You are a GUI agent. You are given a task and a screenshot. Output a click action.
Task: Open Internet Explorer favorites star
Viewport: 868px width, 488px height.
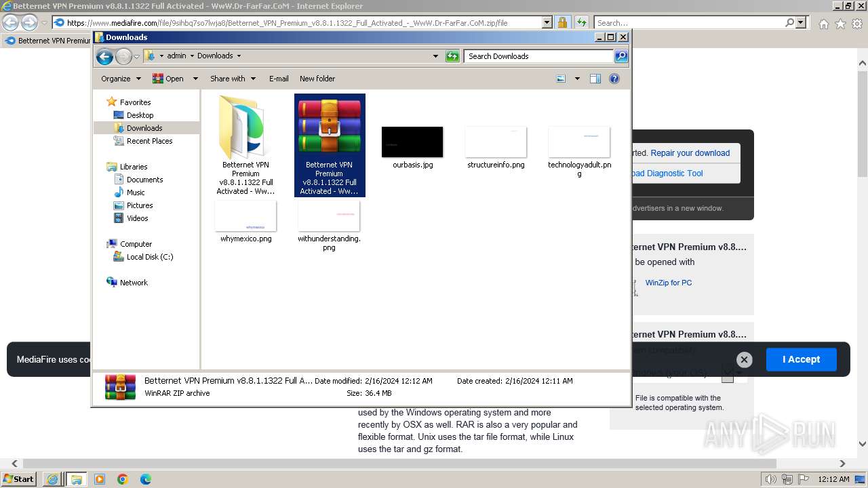click(x=840, y=24)
